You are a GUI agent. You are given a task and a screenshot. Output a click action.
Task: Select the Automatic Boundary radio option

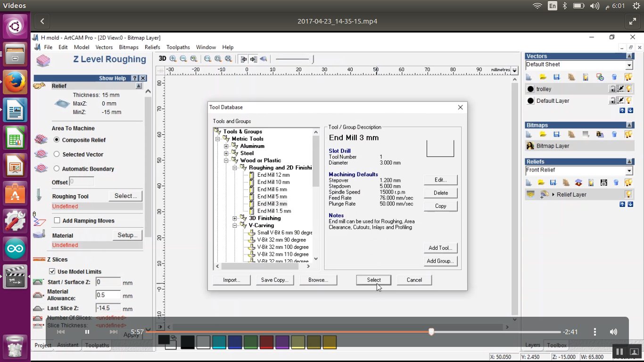tap(57, 169)
